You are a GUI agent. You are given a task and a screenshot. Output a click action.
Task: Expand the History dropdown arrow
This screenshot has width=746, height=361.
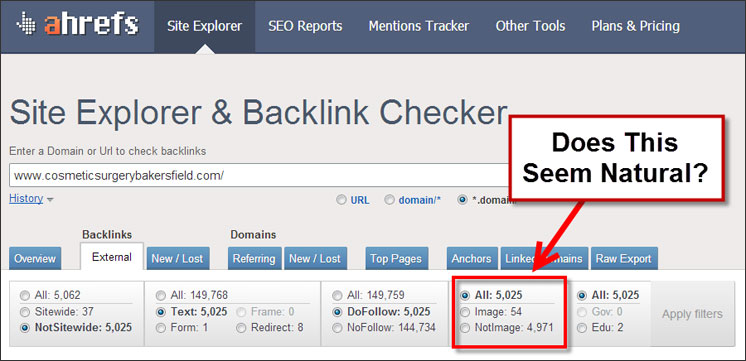[49, 200]
